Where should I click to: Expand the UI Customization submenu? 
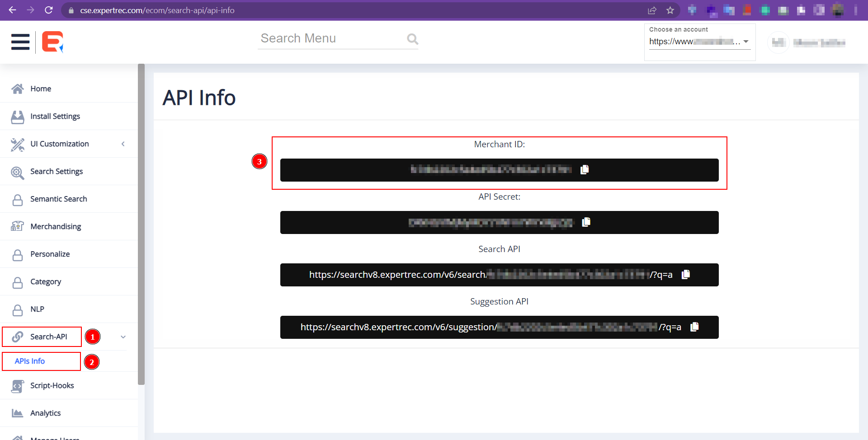pyautogui.click(x=123, y=144)
